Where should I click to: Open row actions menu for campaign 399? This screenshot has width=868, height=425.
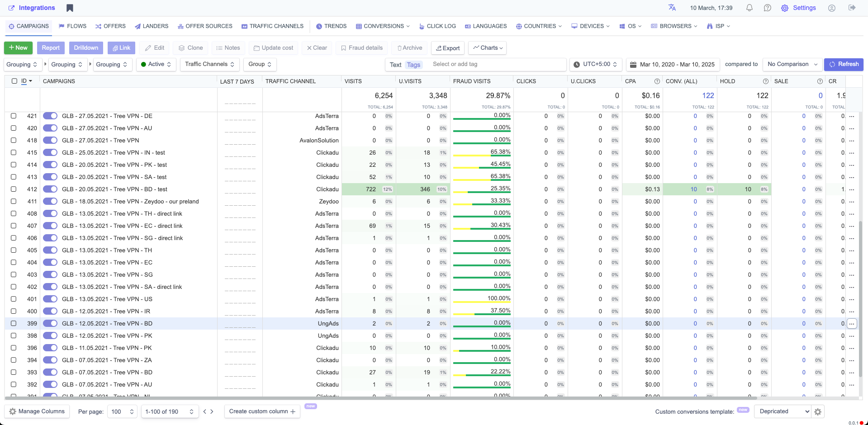tap(852, 324)
